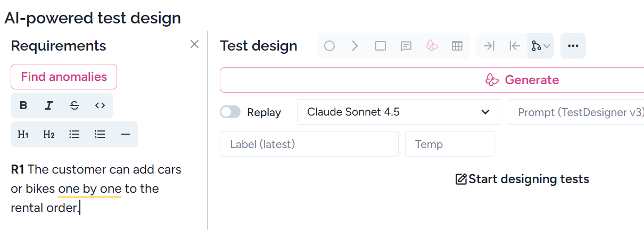Viewport: 644px width, 230px height.
Task: Insert a numbered list
Action: (100, 134)
